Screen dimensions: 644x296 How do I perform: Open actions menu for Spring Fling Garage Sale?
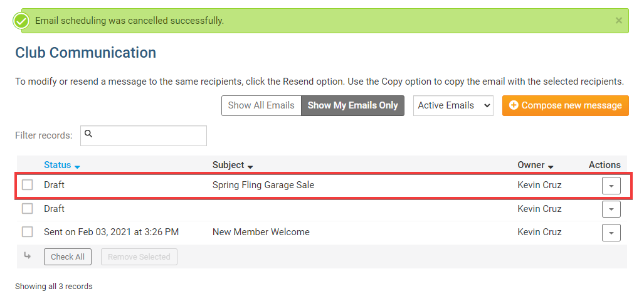[611, 186]
